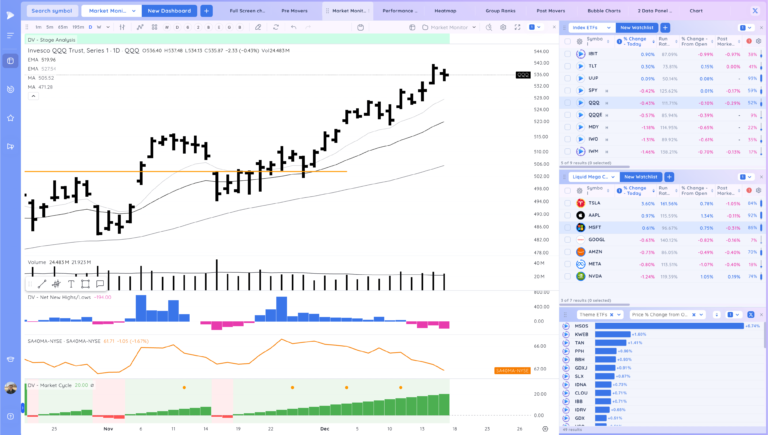Click the Search symbol input field
768x435 pixels.
[x=50, y=10]
